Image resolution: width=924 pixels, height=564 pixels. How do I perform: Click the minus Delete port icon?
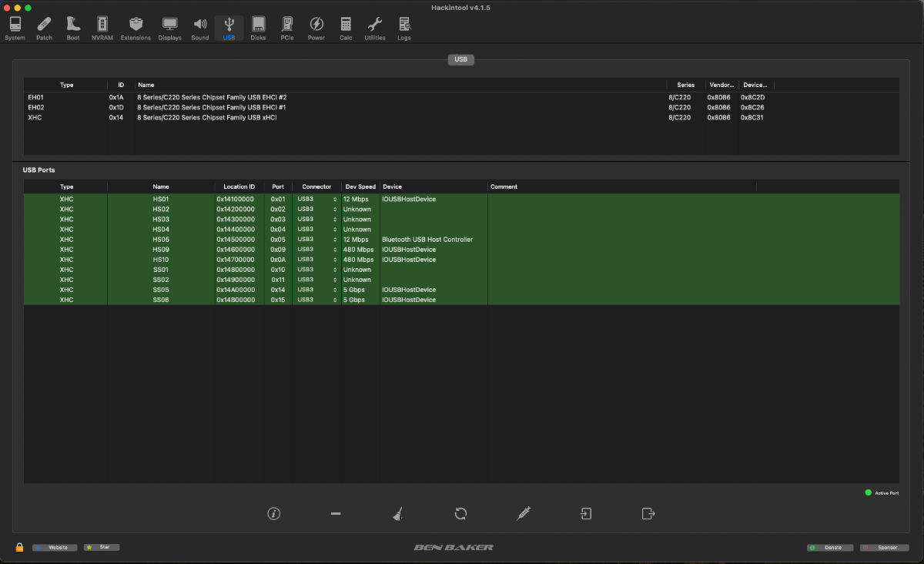point(336,514)
